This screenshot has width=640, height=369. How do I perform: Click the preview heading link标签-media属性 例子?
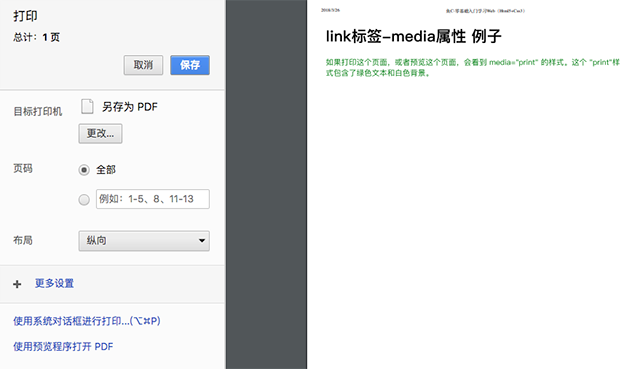(x=413, y=37)
